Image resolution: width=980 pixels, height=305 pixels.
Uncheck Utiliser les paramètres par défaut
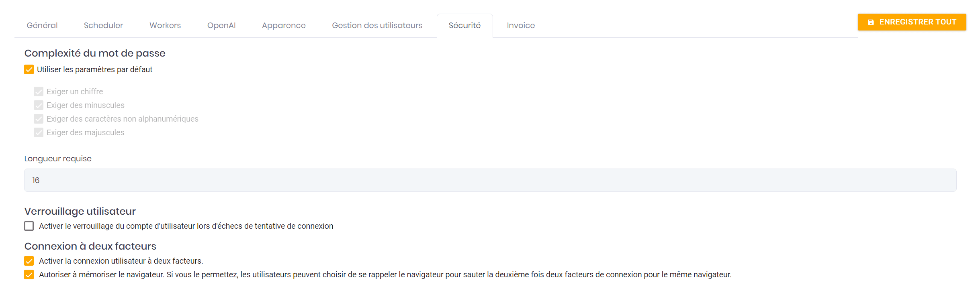[29, 69]
